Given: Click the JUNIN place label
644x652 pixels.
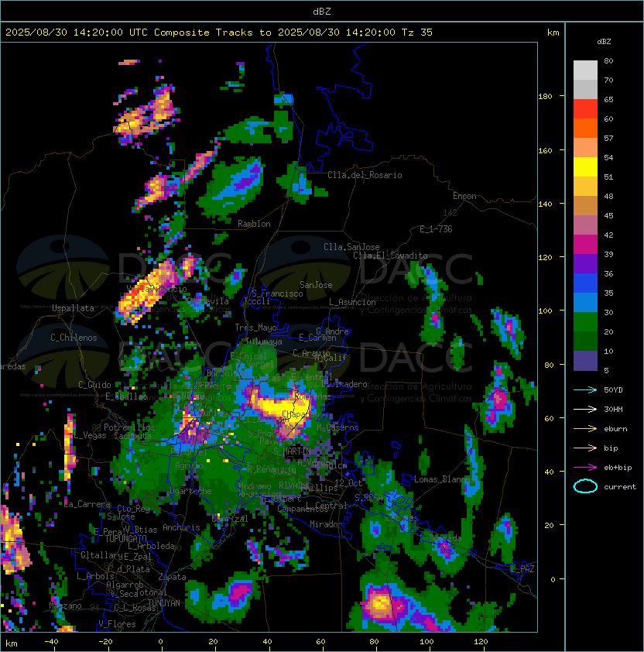Looking at the screenshot, I should [284, 471].
